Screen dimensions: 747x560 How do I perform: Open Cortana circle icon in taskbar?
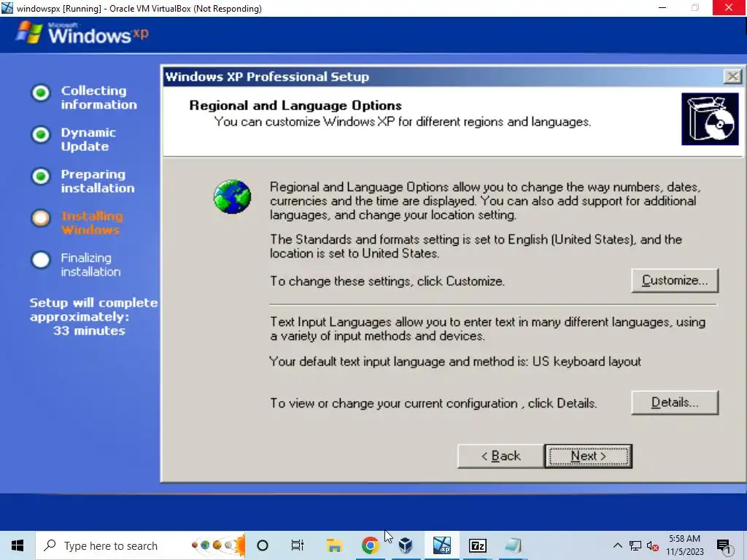[x=263, y=545]
